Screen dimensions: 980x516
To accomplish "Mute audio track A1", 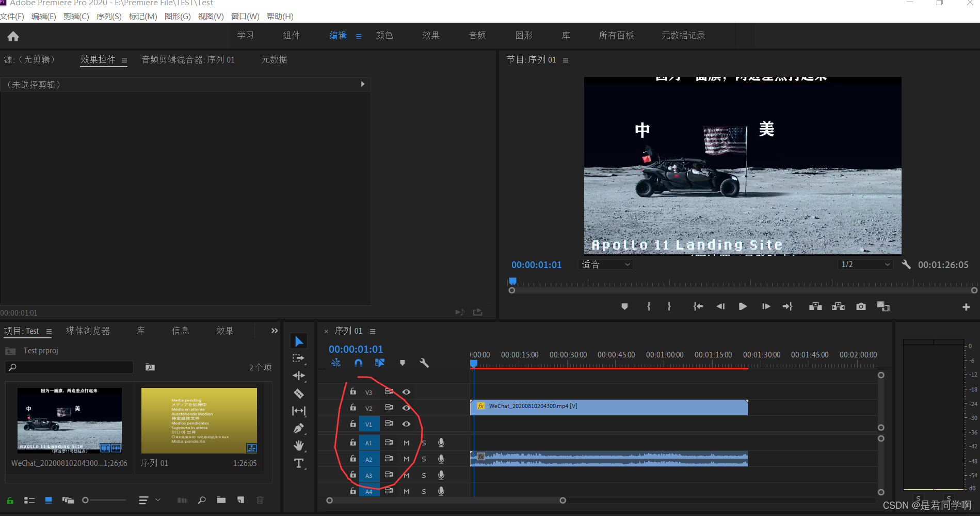I will coord(406,443).
